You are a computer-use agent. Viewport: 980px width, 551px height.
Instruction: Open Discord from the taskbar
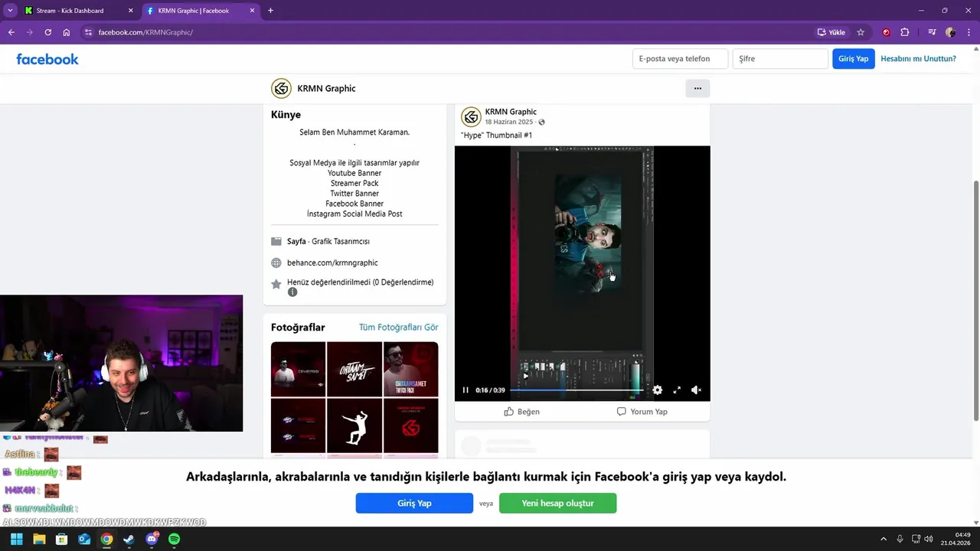tap(152, 539)
